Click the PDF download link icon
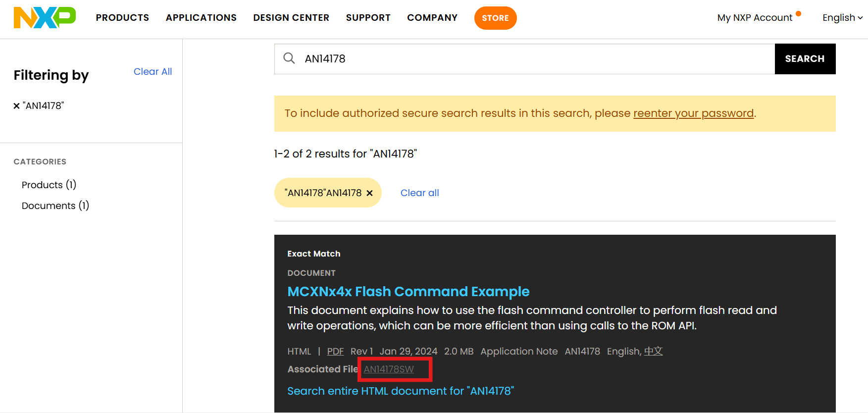This screenshot has width=868, height=413. coord(335,351)
